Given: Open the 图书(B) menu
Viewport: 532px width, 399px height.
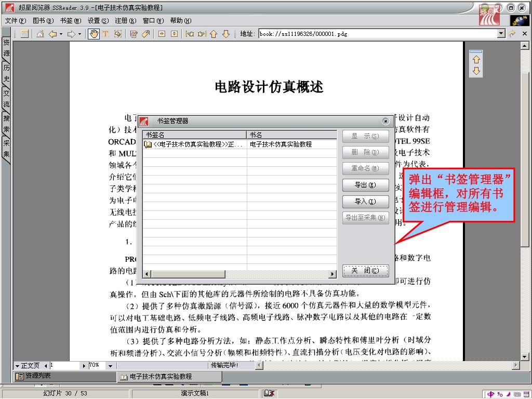Looking at the screenshot, I should 43,21.
